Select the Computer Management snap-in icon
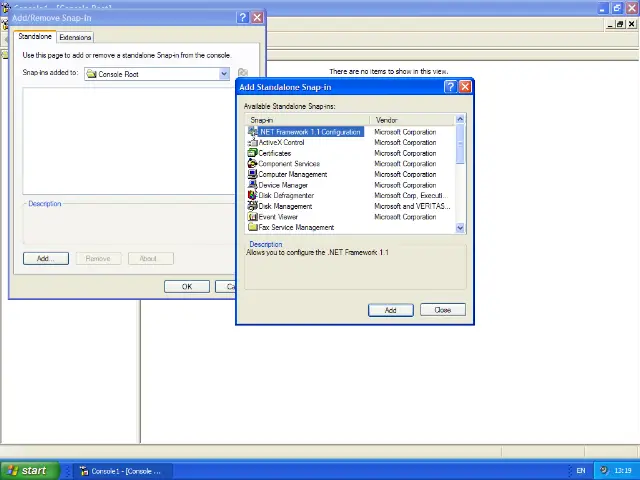The width and height of the screenshot is (640, 480). (x=252, y=174)
